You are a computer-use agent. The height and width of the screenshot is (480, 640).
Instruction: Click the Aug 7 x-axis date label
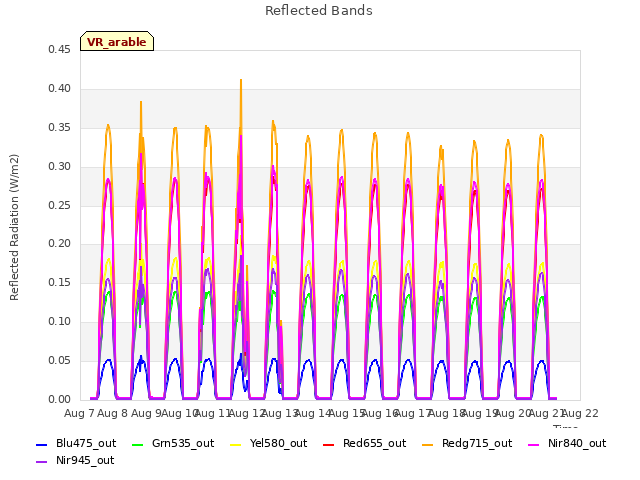tap(79, 413)
